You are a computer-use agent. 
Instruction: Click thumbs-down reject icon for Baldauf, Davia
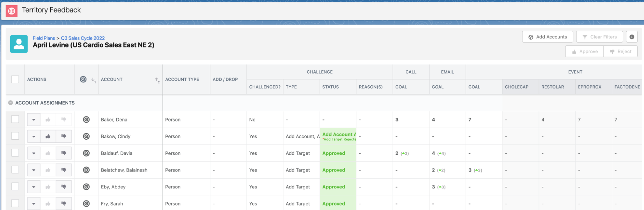pyautogui.click(x=64, y=153)
